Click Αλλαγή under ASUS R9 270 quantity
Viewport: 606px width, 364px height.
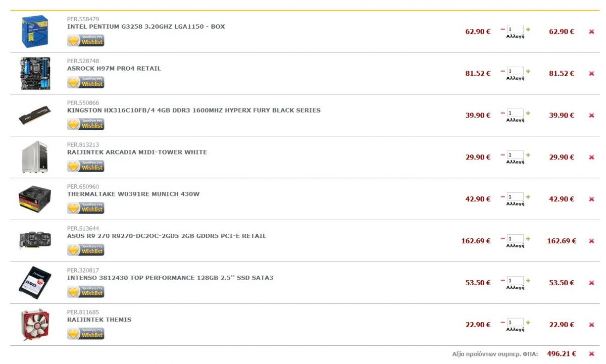pos(515,246)
